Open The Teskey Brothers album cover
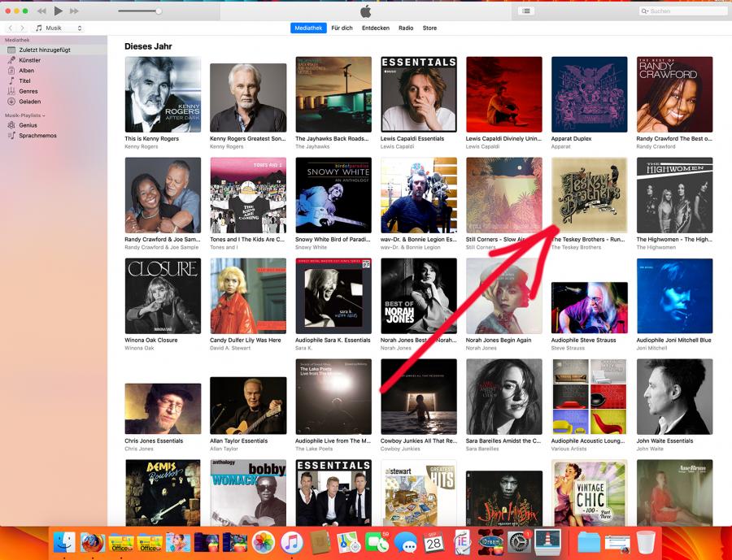Screen dimensions: 732x560 (589, 195)
